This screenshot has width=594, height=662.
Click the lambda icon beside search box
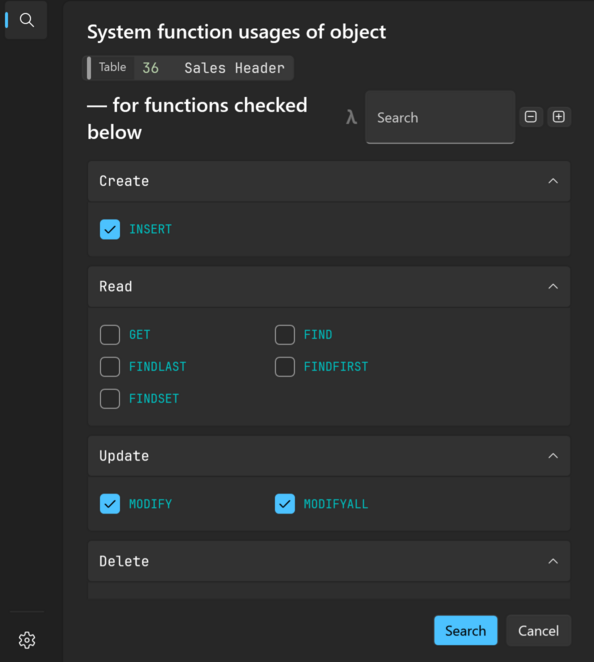click(351, 117)
